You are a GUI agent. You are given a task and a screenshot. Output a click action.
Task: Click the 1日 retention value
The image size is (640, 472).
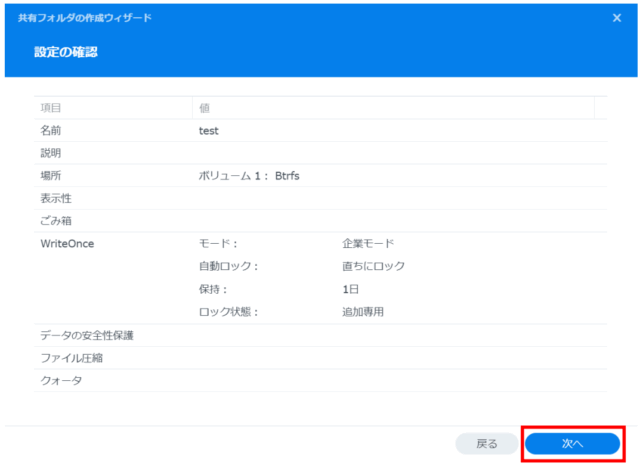[x=351, y=289]
